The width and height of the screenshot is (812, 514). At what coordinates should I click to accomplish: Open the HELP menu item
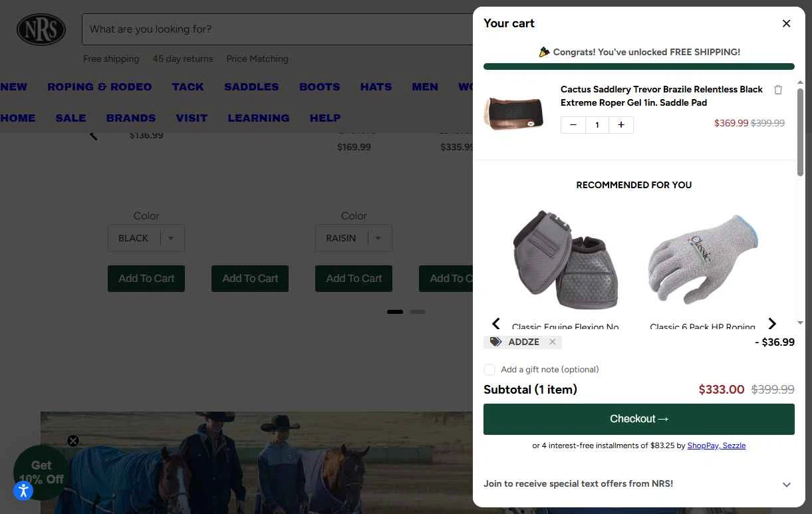tap(325, 118)
